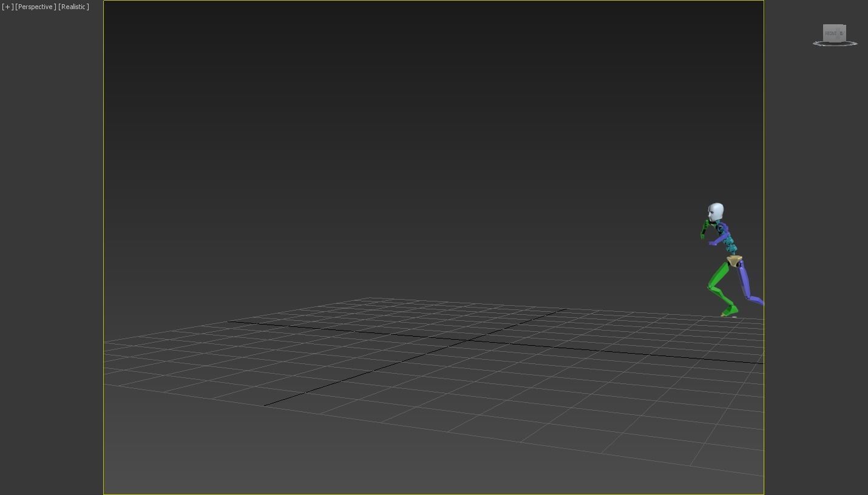Select the biped's teal spine bones
The image size is (868, 495).
point(730,244)
